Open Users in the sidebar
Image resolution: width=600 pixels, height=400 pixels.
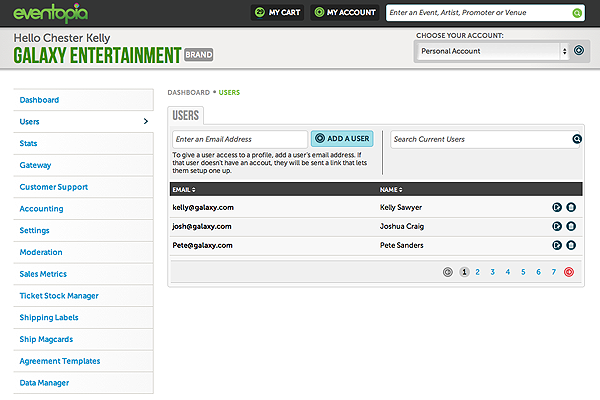pyautogui.click(x=83, y=122)
